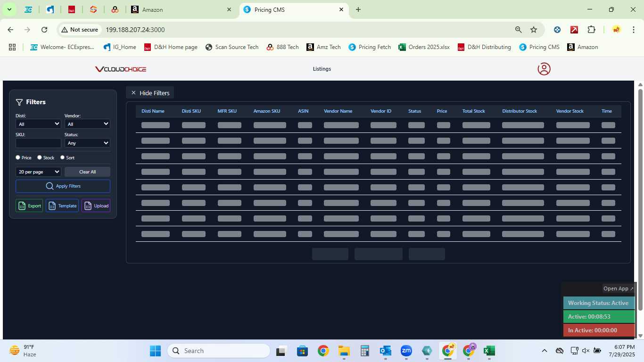Image resolution: width=644 pixels, height=362 pixels.
Task: Open the D&H Distributing bookmark
Action: [x=484, y=47]
